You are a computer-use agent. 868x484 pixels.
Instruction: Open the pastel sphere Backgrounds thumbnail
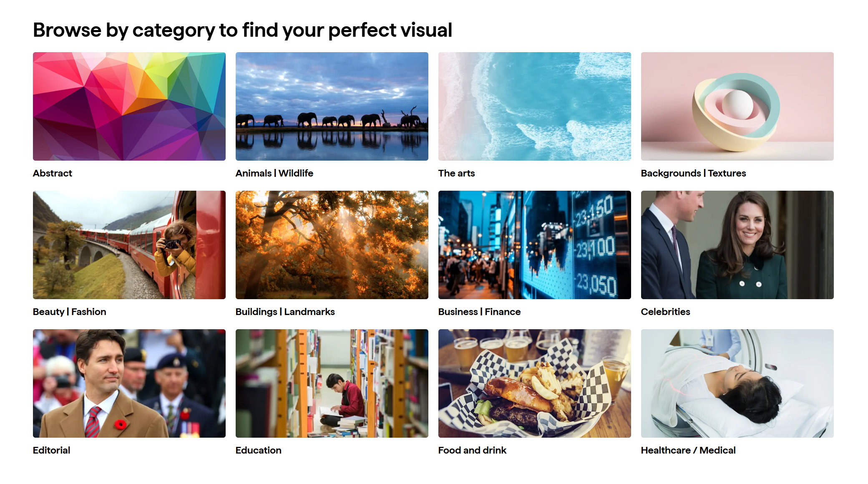pyautogui.click(x=737, y=106)
